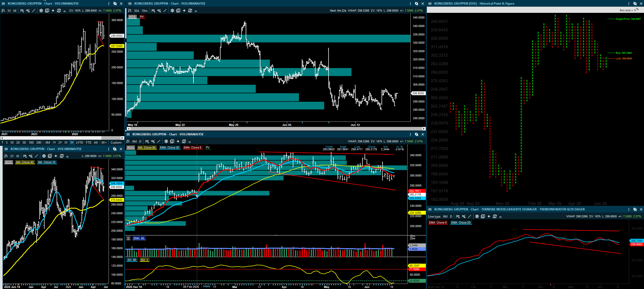Open Line type selector in Trendindikator chart

pyautogui.click(x=434, y=217)
